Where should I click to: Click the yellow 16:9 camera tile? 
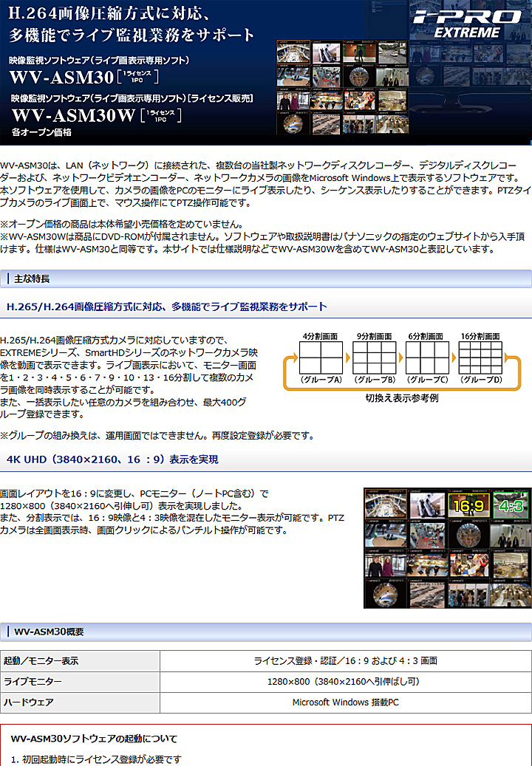pyautogui.click(x=468, y=505)
